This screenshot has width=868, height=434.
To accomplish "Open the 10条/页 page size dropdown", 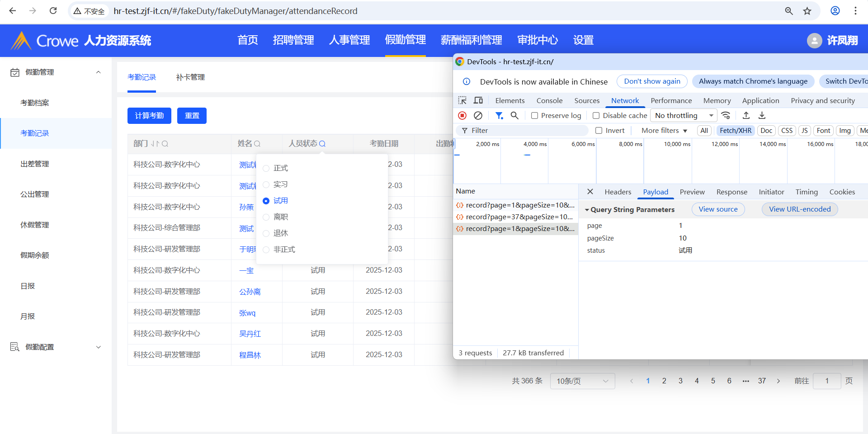I will 582,381.
